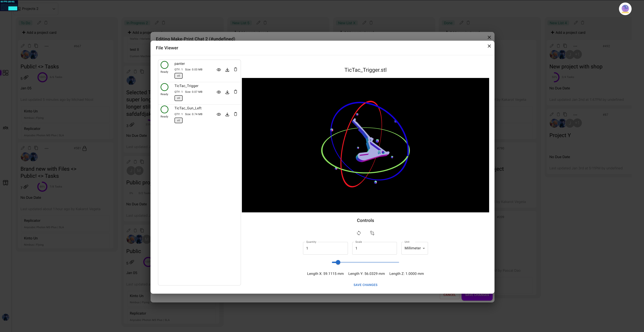Click Save Changes in File Viewer

click(x=365, y=285)
